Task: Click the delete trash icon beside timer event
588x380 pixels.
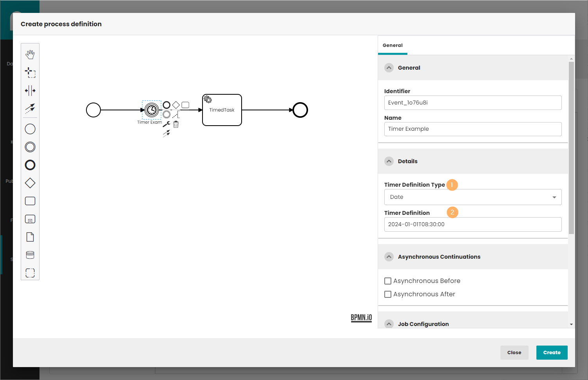Action: pyautogui.click(x=176, y=124)
